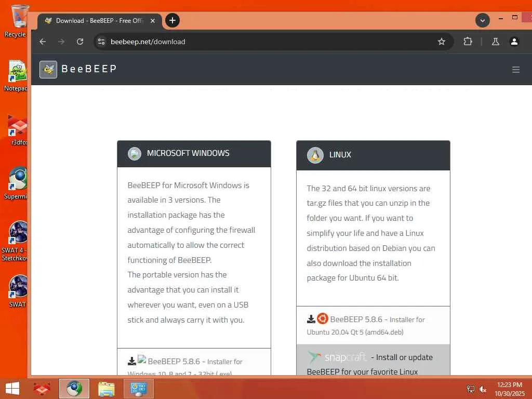Viewport: 532px width, 399px height.
Task: Open the SWAT desktop shortcut
Action: (x=17, y=291)
